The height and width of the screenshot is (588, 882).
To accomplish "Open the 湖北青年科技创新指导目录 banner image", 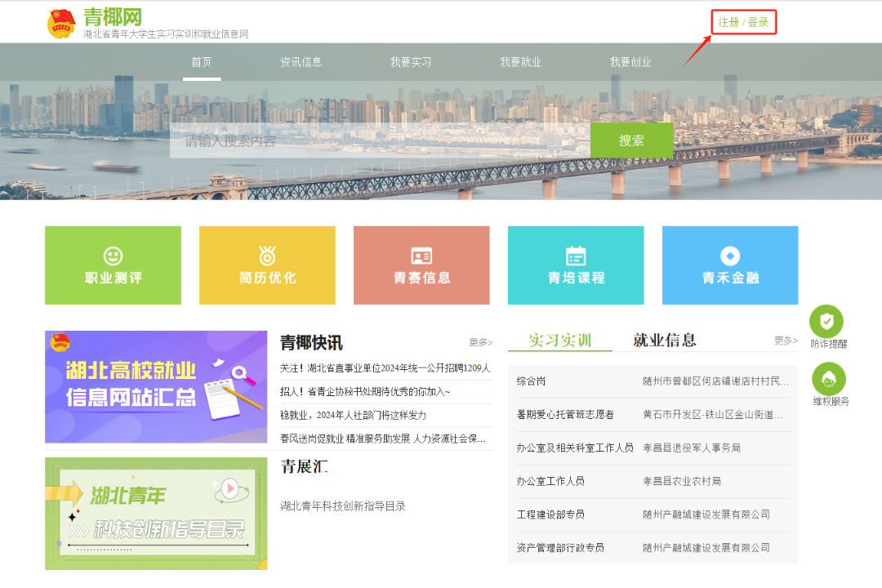I will pos(156,514).
